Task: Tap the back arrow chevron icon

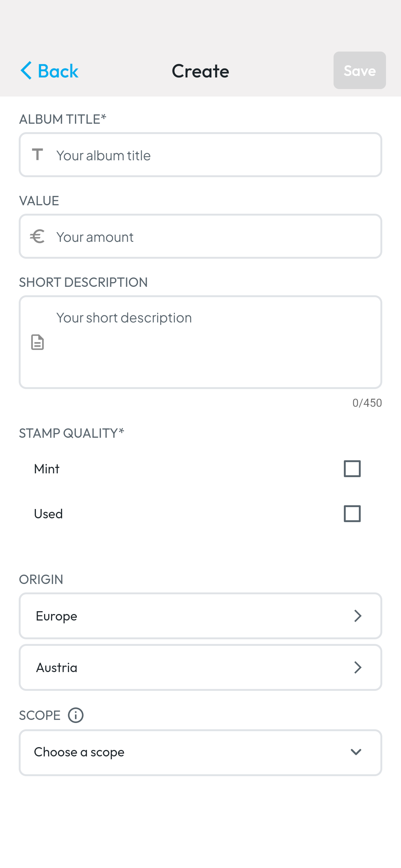Action: point(26,70)
